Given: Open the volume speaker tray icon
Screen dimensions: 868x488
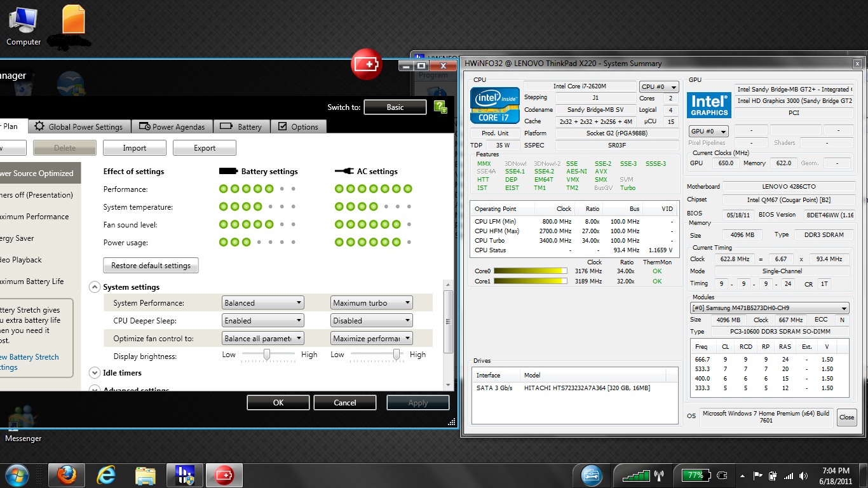Looking at the screenshot, I should coord(804,475).
